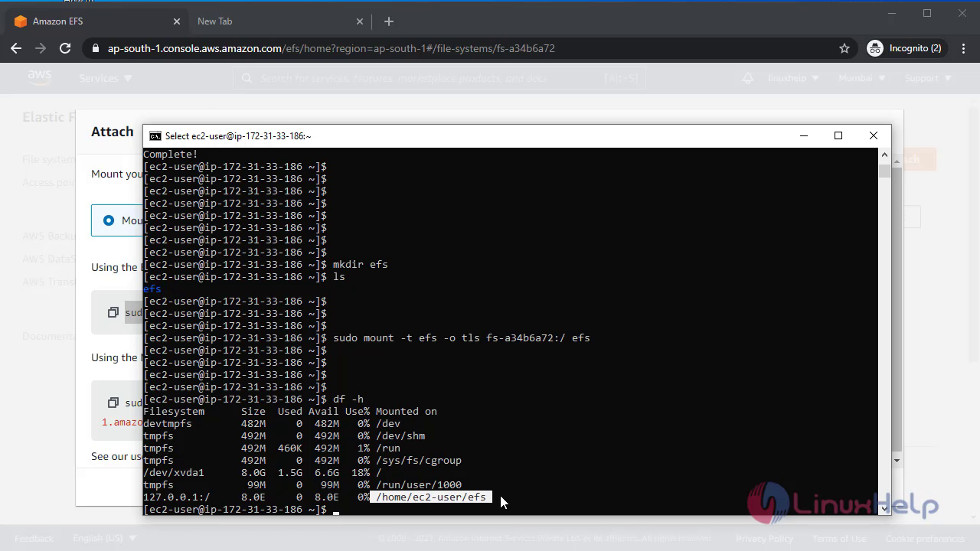The height and width of the screenshot is (551, 980).
Task: Click the AWS search field
Action: 439,78
